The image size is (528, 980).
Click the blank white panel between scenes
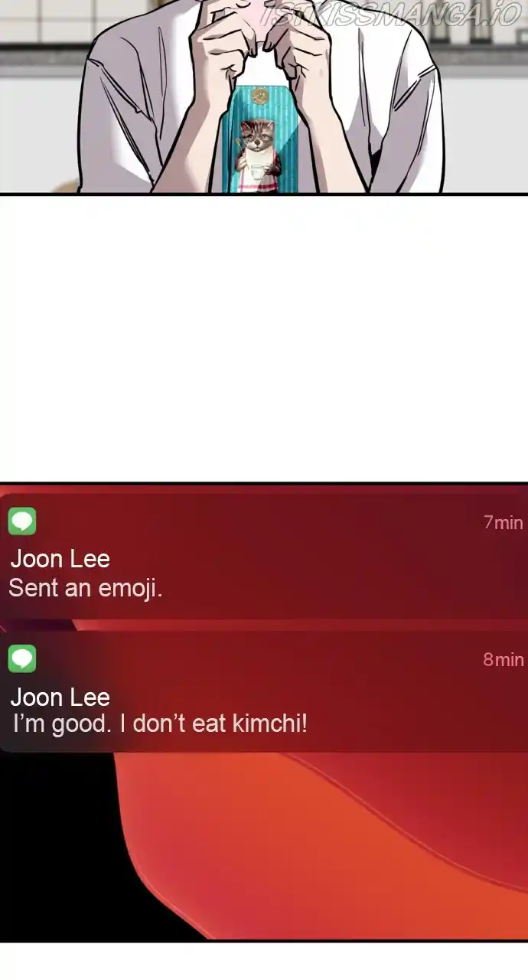pyautogui.click(x=264, y=338)
